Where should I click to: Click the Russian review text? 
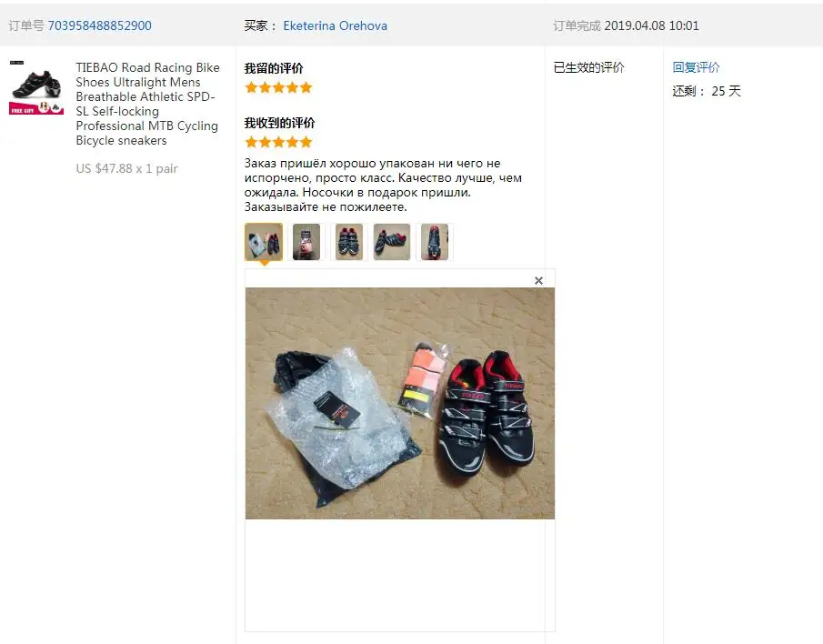click(x=383, y=185)
